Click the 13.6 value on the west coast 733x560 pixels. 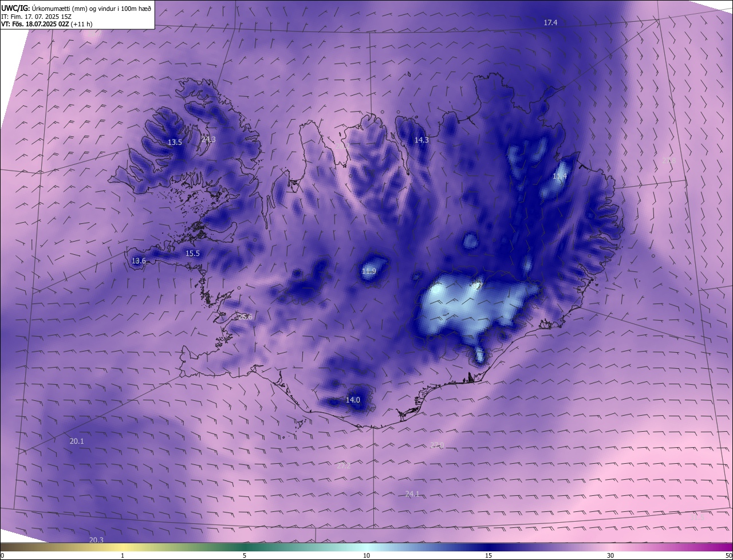click(x=139, y=261)
